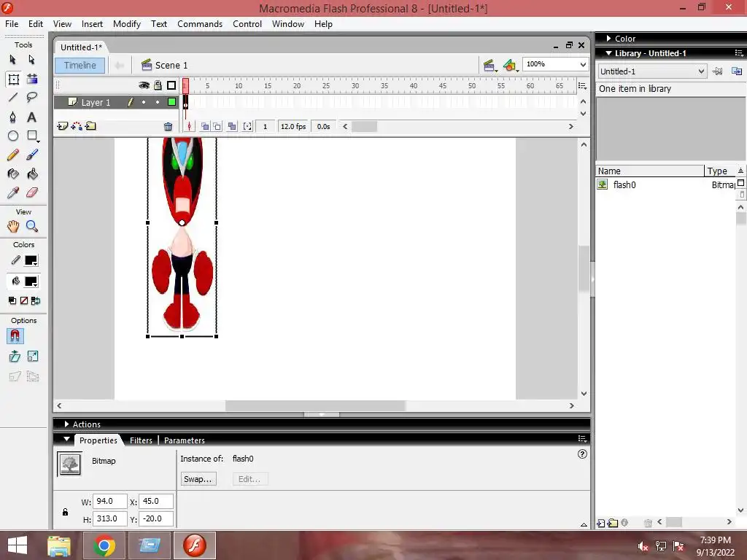Image resolution: width=747 pixels, height=560 pixels.
Task: Open the fill color swatch
Action: (31, 281)
